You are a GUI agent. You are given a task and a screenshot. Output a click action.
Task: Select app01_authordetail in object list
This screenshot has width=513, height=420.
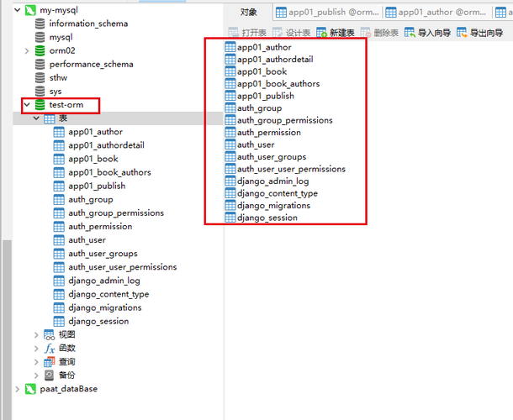click(275, 60)
